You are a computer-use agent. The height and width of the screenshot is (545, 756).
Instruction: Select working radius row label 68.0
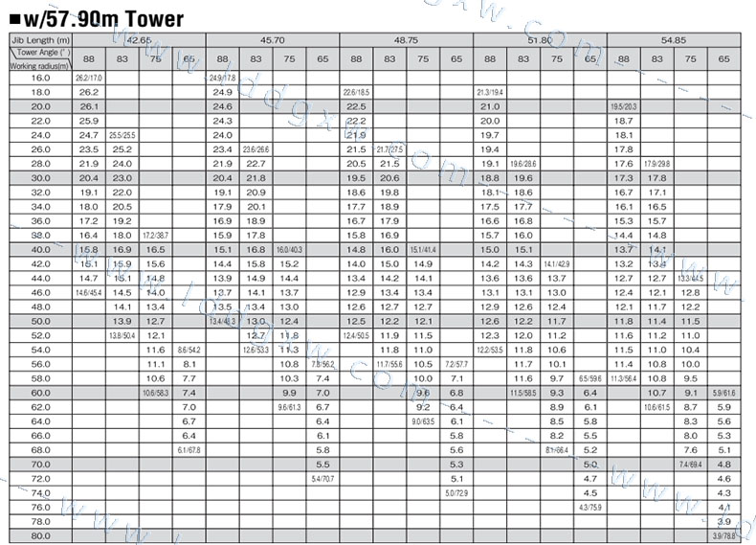[x=40, y=450]
